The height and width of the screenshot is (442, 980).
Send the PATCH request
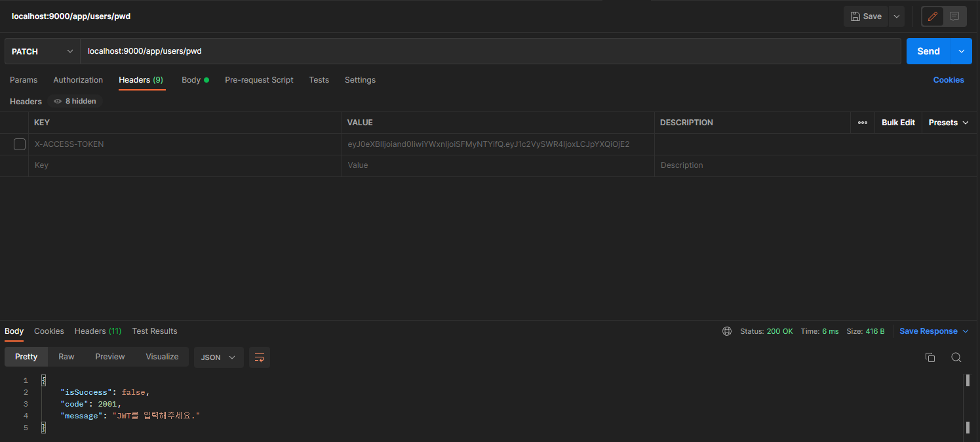click(928, 51)
